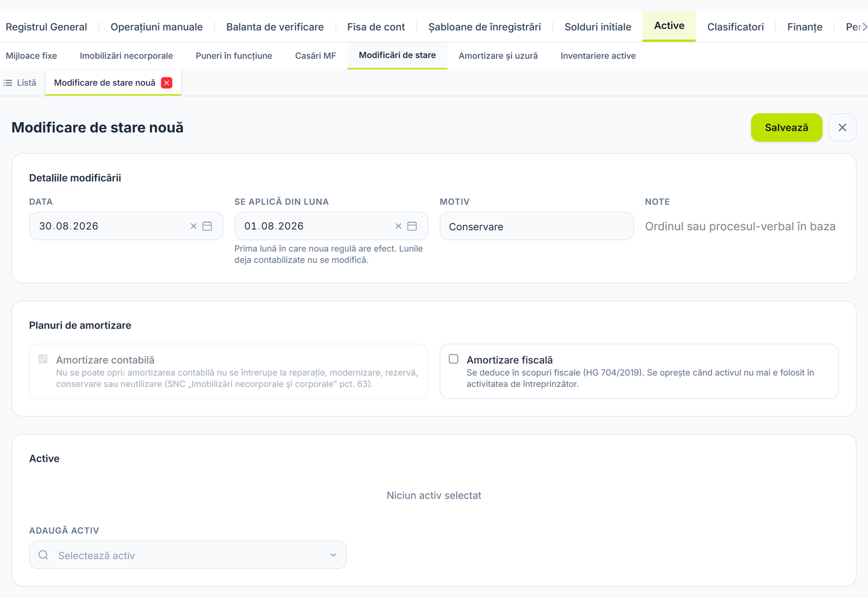This screenshot has width=868, height=598.
Task: Click the disabled Amortizare contabilă checkbox
Action: (43, 359)
